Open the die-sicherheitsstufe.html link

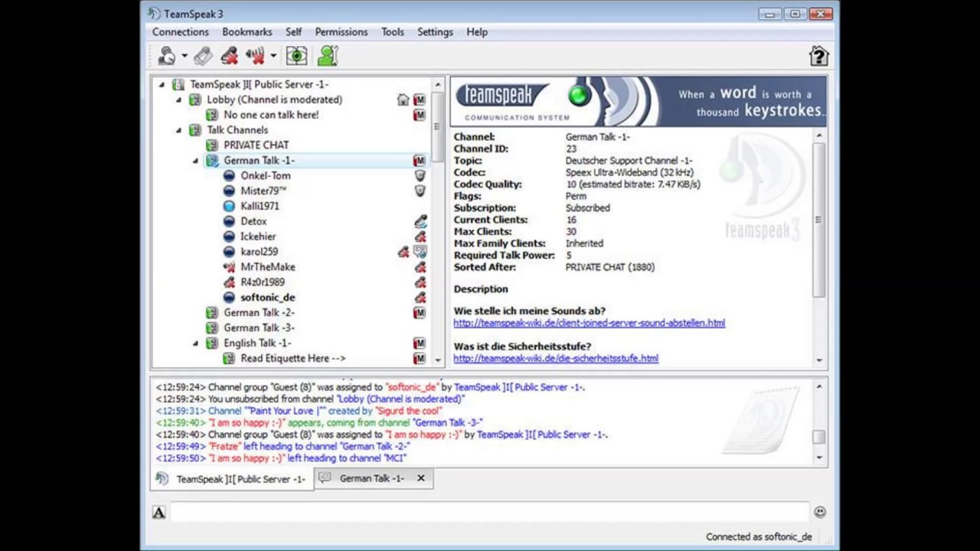click(556, 358)
